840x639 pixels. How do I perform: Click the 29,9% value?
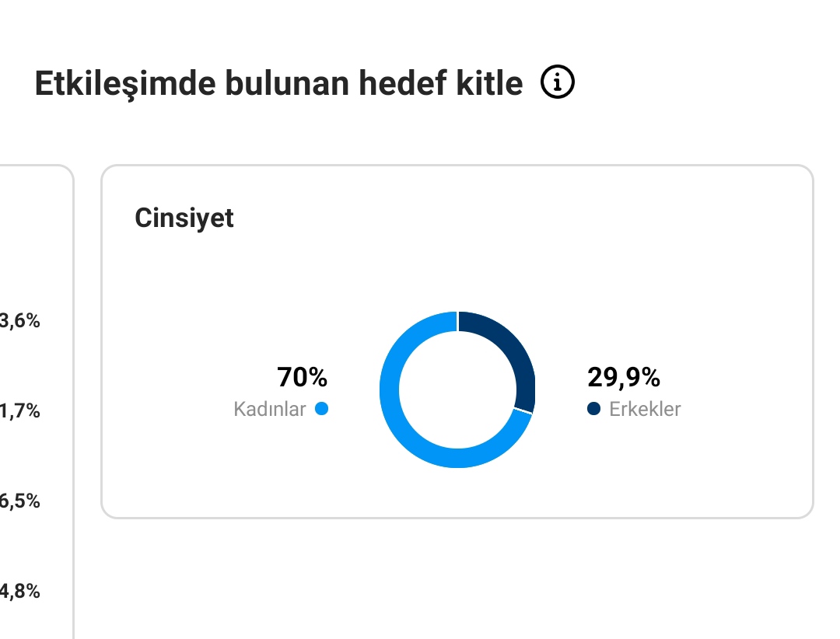(x=624, y=377)
